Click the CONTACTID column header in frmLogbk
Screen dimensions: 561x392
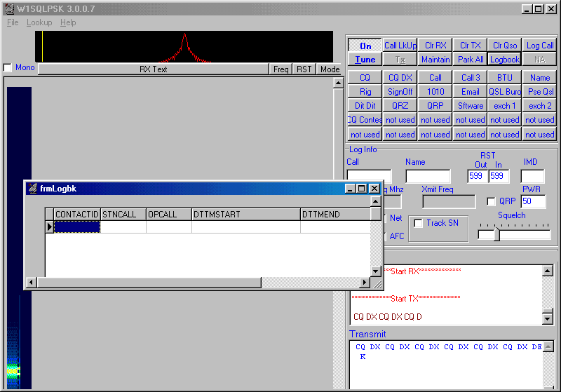click(x=77, y=215)
